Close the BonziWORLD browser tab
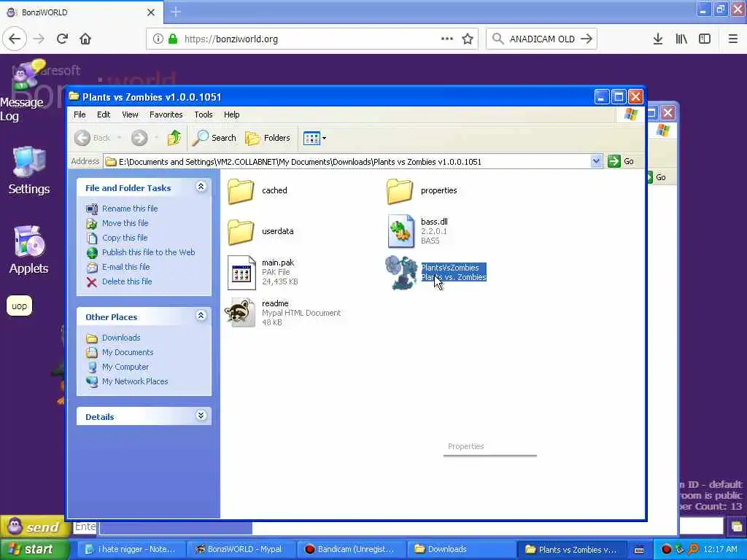 [x=151, y=12]
